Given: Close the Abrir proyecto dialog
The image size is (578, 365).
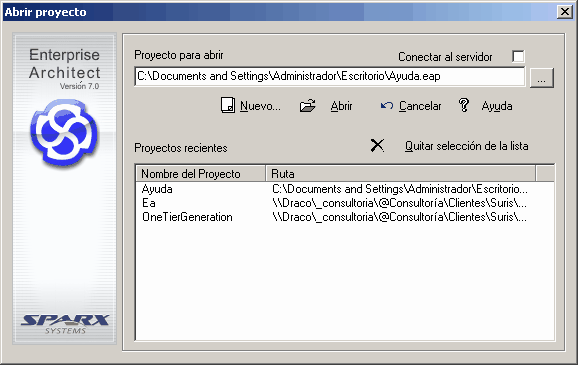Looking at the screenshot, I should (x=565, y=12).
